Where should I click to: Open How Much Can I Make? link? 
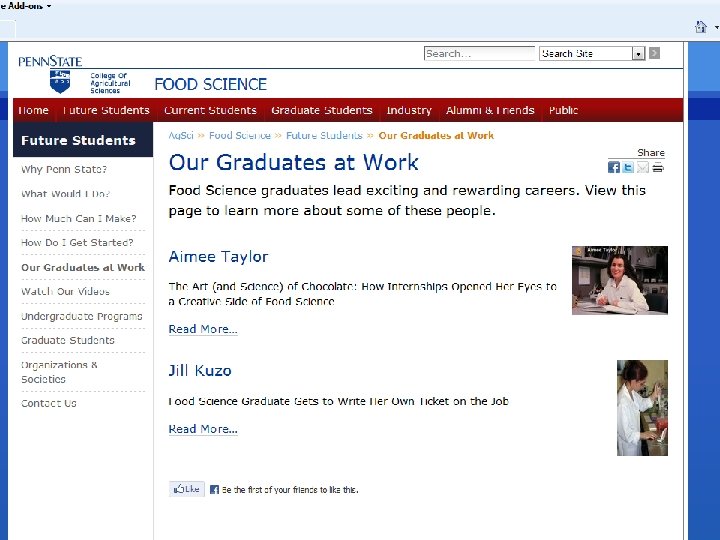(x=79, y=219)
